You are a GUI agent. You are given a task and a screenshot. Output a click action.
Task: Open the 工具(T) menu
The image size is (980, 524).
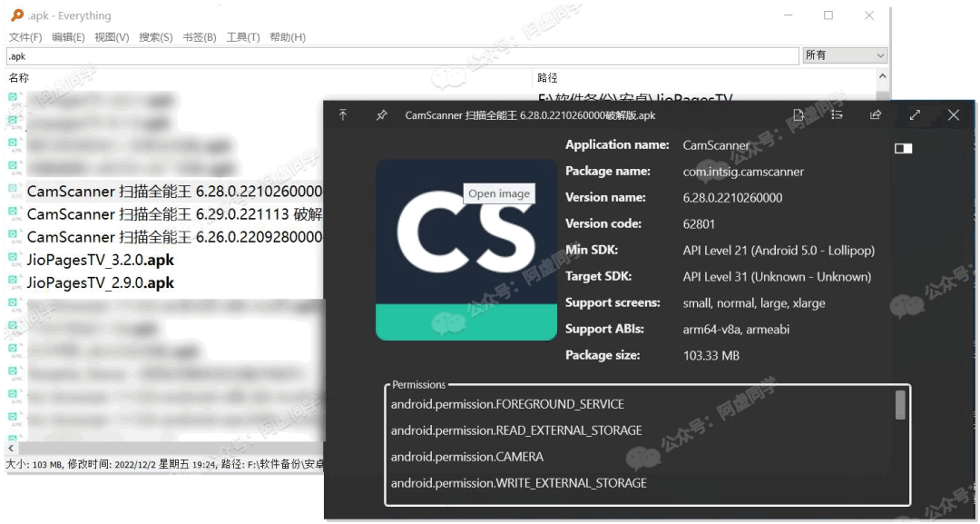point(243,37)
